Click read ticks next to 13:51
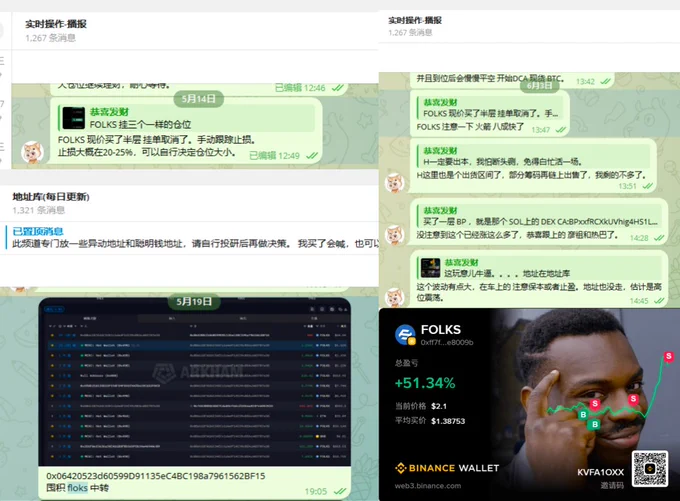680x501 pixels. pos(647,186)
